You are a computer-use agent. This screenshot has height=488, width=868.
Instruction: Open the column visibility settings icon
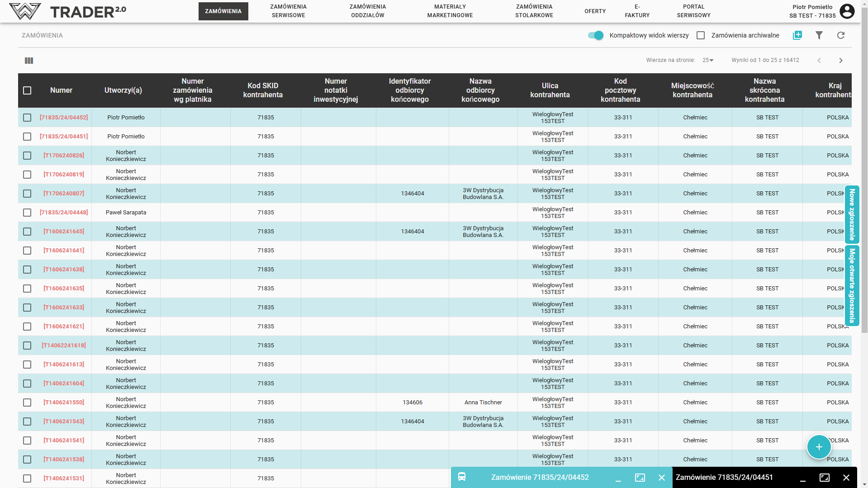click(29, 61)
